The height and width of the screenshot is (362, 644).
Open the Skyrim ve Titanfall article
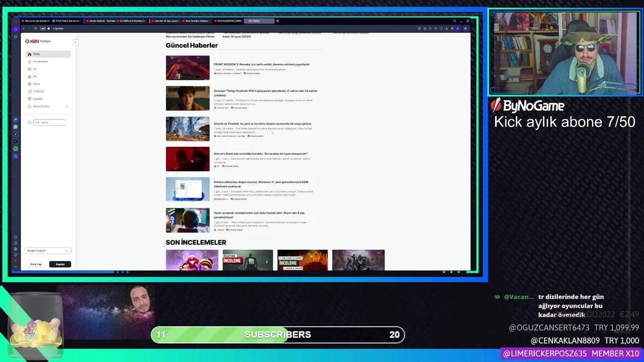(263, 124)
